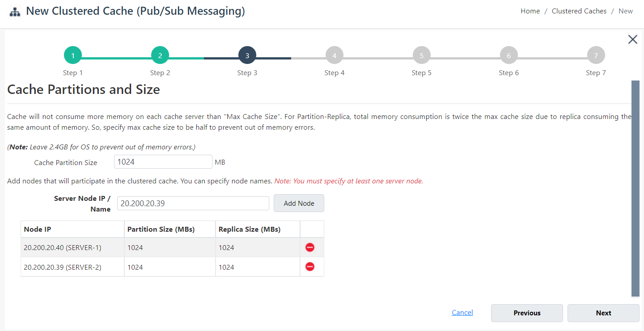Focus the Cache Partition Size field
Viewport: 644px width, 331px height.
click(x=163, y=162)
